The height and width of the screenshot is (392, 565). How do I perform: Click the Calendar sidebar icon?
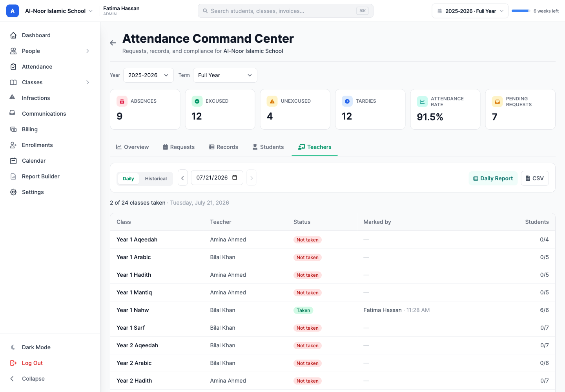pos(13,161)
